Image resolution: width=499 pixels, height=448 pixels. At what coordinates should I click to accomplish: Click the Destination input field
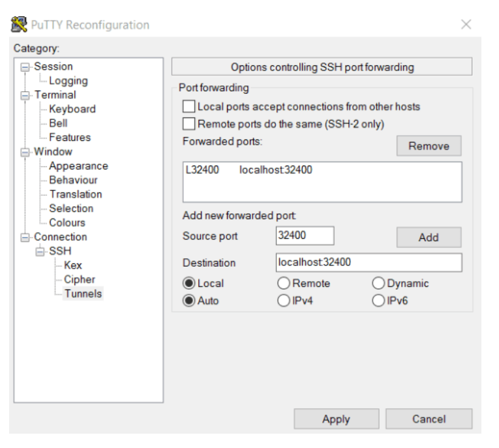369,263
